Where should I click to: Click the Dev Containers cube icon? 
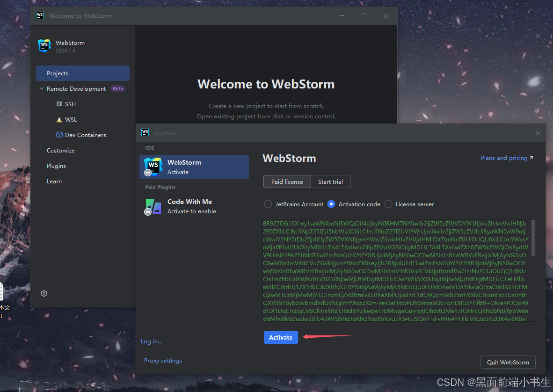[x=59, y=135]
